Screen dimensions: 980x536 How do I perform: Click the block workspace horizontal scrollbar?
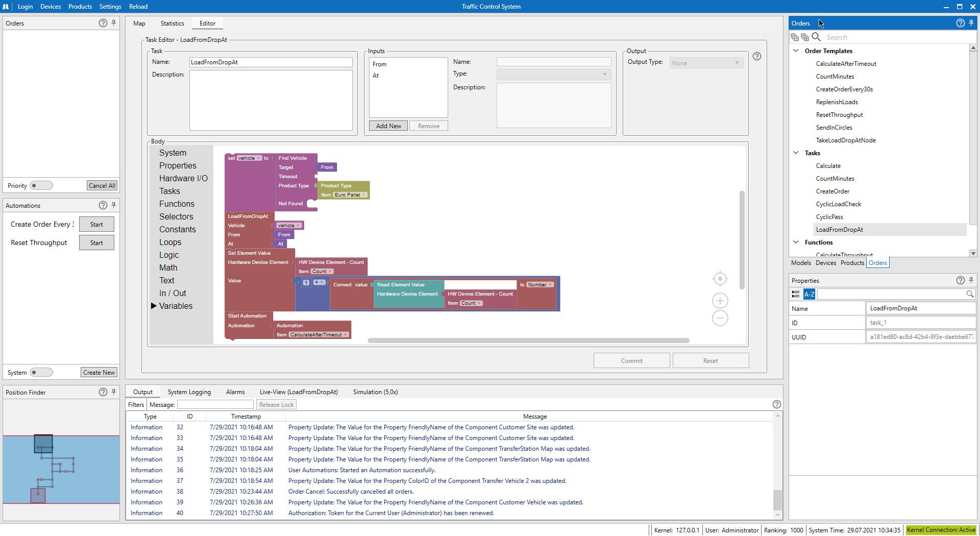coord(528,340)
